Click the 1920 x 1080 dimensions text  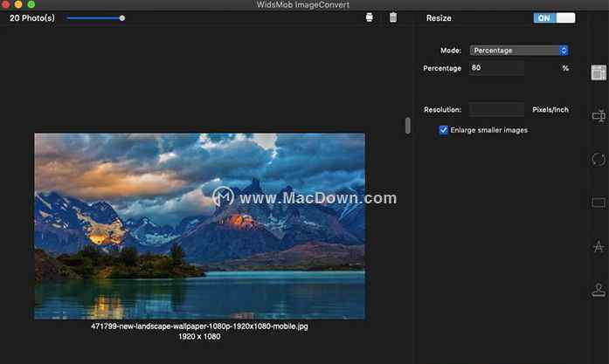pos(199,336)
